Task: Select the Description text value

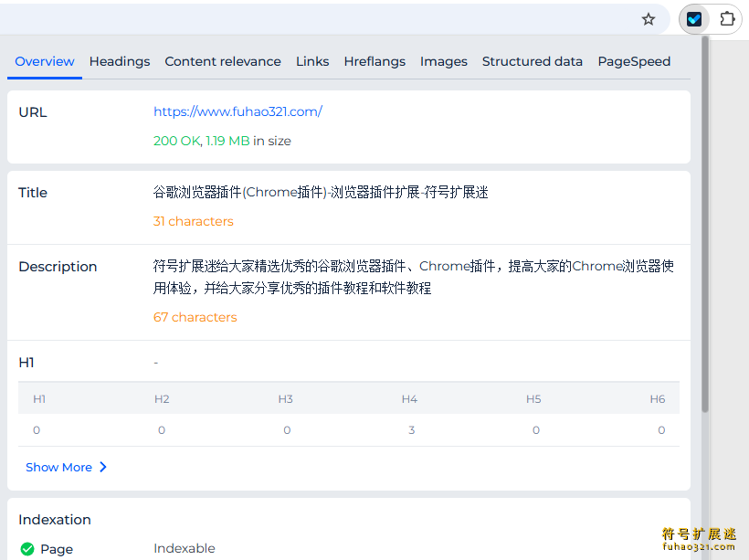Action: [414, 277]
